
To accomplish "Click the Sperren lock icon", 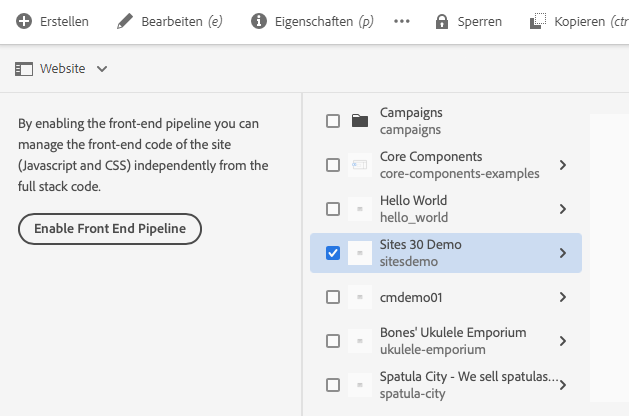I will 442,21.
